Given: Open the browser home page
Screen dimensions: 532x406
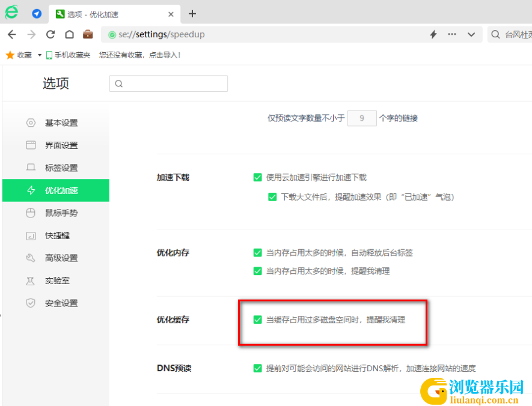Looking at the screenshot, I should coord(70,34).
